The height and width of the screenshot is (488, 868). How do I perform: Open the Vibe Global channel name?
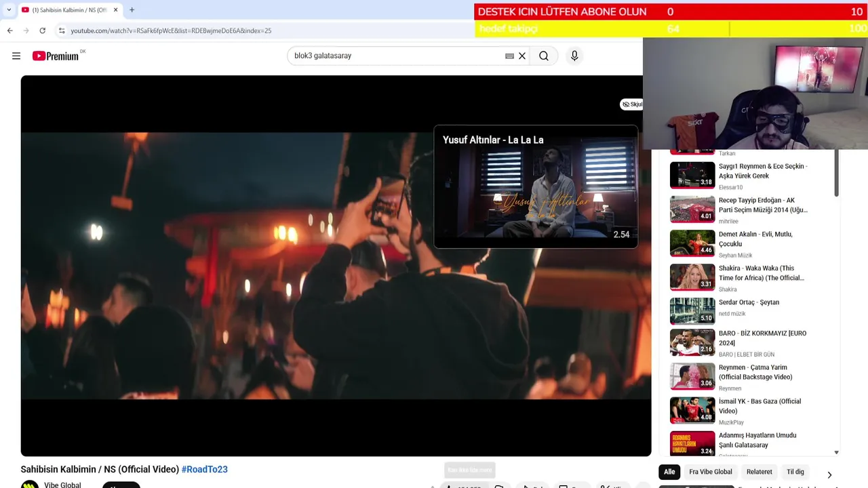click(x=62, y=485)
